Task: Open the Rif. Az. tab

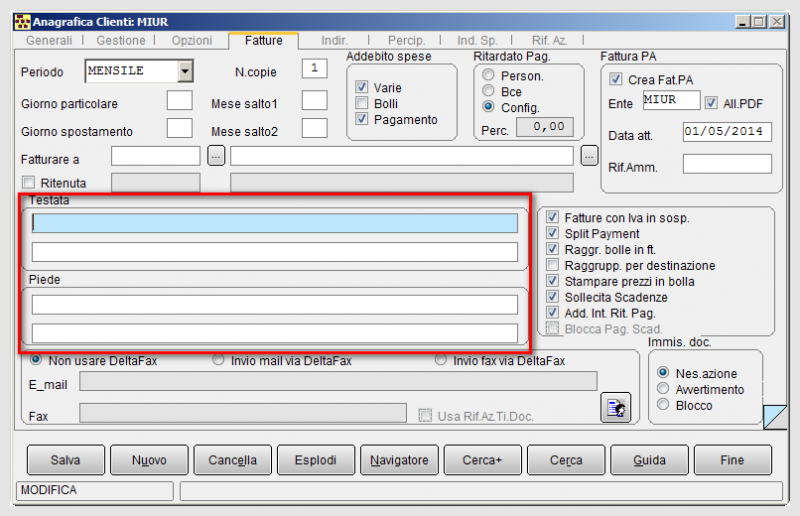Action: (x=549, y=40)
